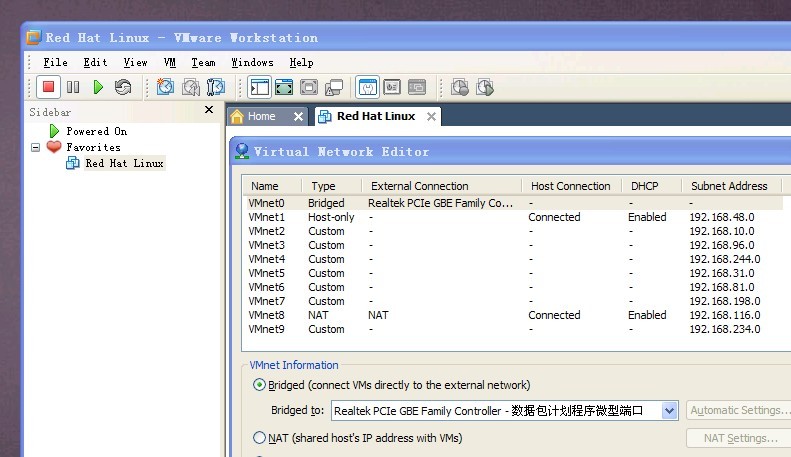Toggle the sidebar view toolbar icon

coord(260,88)
